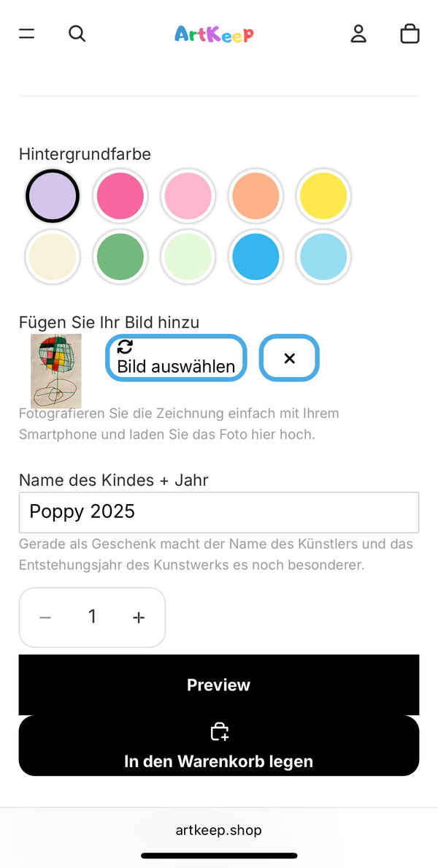The width and height of the screenshot is (438, 868).
Task: Edit the Poppy 2025 name field
Action: pos(219,512)
